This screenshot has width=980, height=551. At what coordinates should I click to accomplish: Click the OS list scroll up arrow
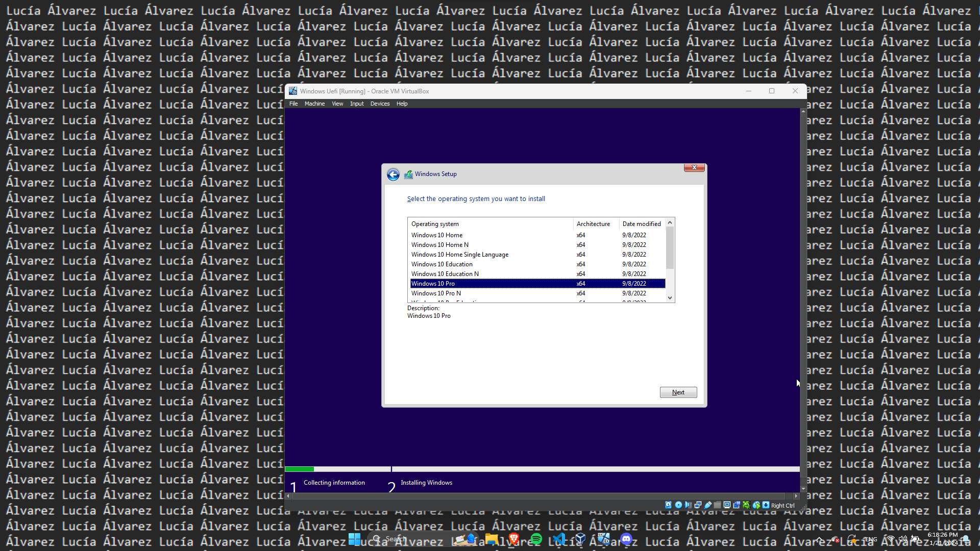click(x=670, y=223)
